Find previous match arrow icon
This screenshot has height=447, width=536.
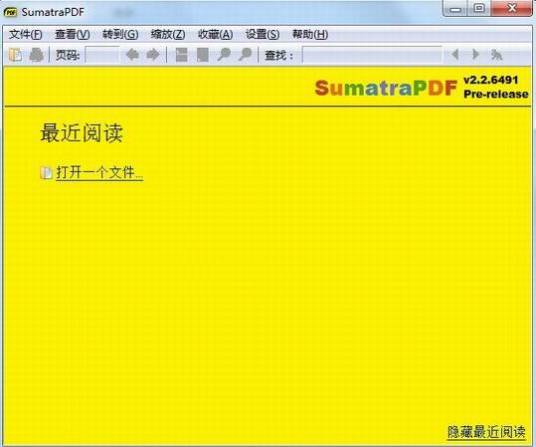click(x=455, y=54)
